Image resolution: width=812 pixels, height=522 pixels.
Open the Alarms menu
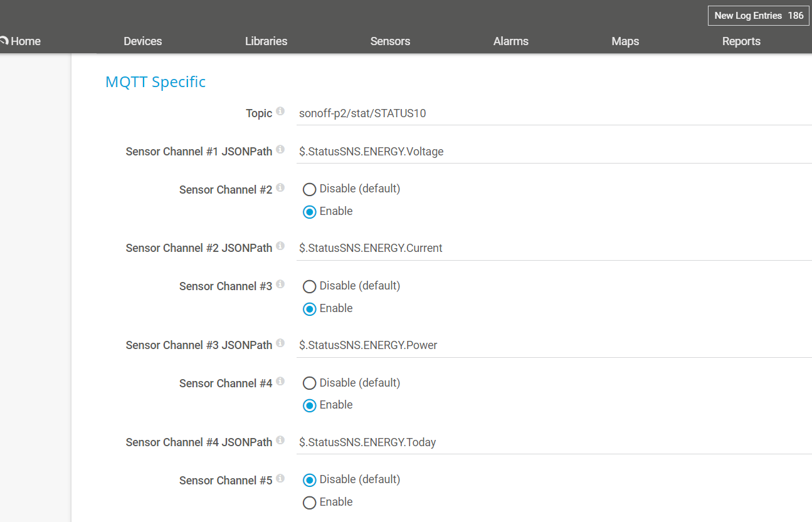pyautogui.click(x=510, y=41)
